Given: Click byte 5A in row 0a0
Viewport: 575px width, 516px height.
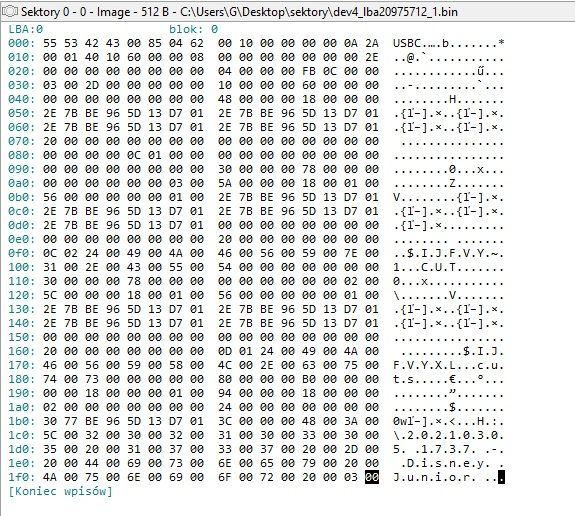Looking at the screenshot, I should [x=225, y=183].
